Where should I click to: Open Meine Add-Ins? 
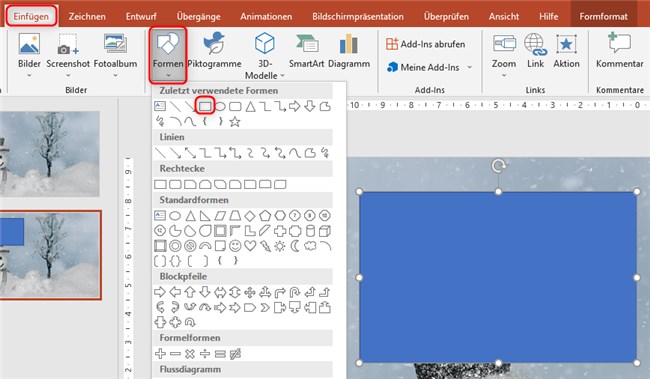[x=423, y=67]
